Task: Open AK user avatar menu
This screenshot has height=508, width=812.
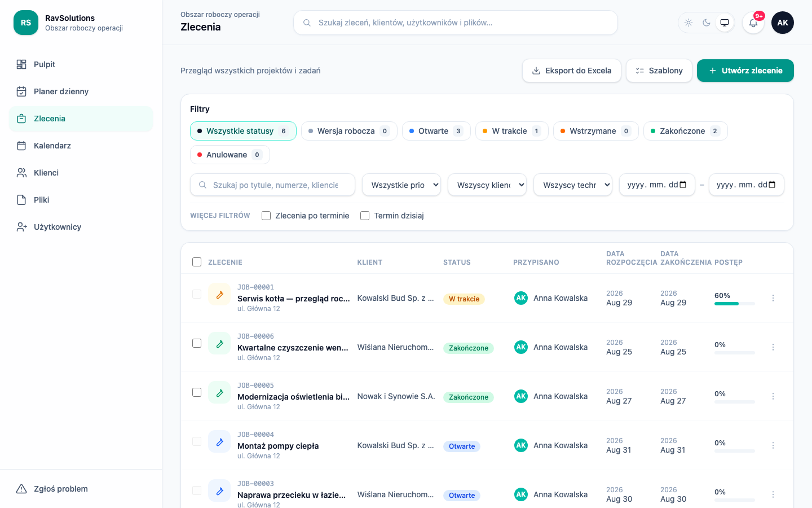Action: click(783, 23)
